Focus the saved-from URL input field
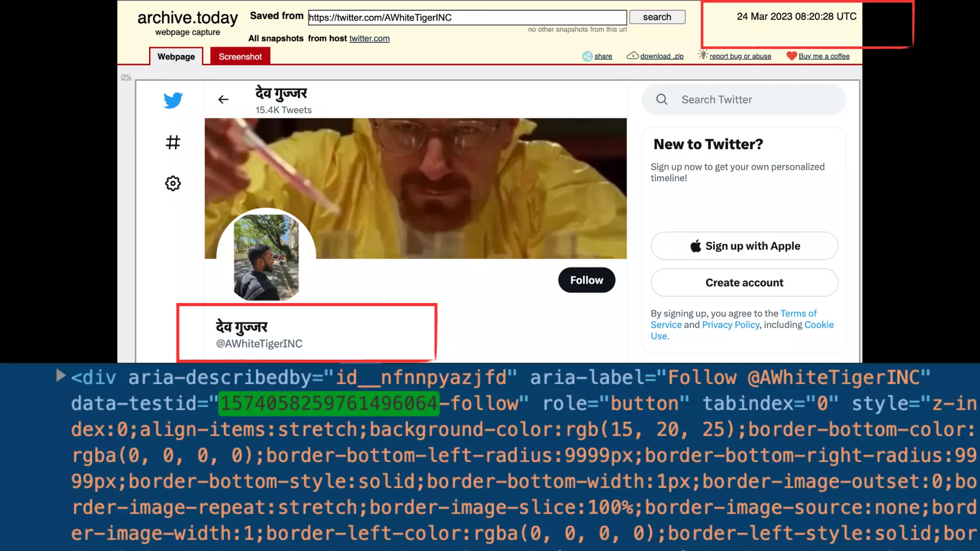 467,17
